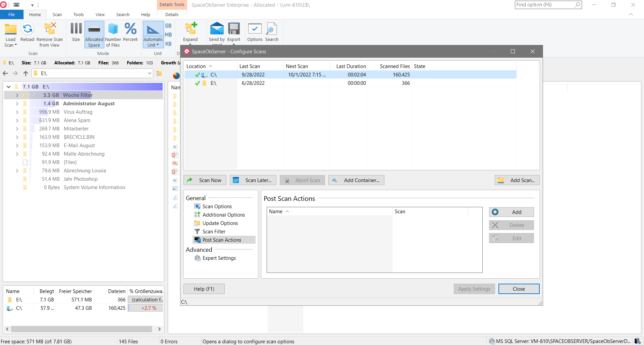Screen dimensions: 644x345
Task: Expand the Woche Filter folder
Action: point(17,95)
